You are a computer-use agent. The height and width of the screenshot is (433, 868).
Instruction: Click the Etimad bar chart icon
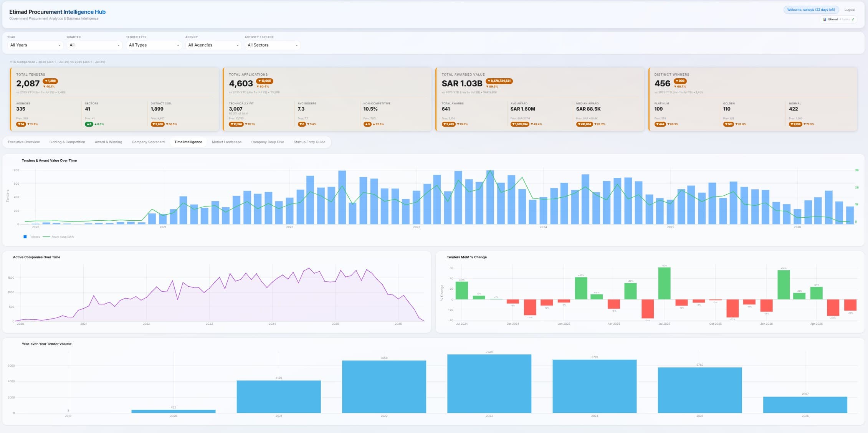tap(824, 20)
